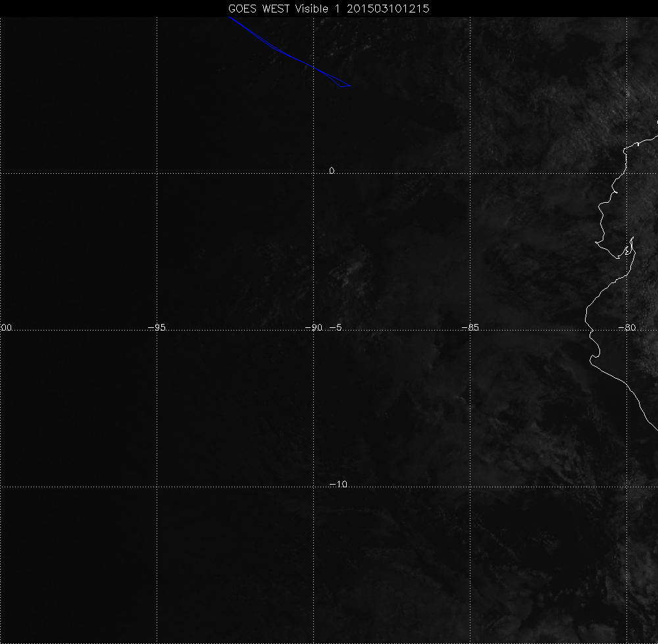
Task: Click the grid intersection of 0 latitude and -85 longitude
Action: coord(470,173)
